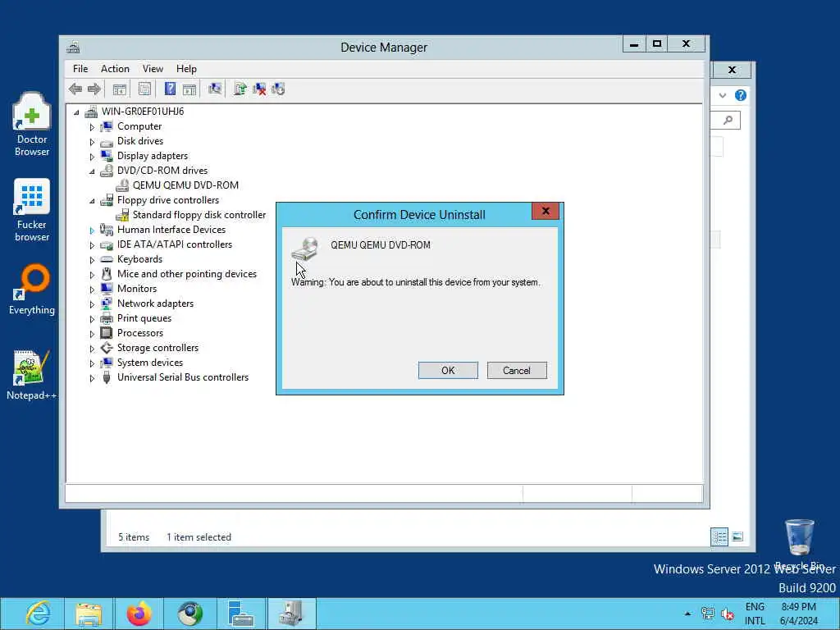Image resolution: width=840 pixels, height=630 pixels.
Task: Show hidden tray icons arrow
Action: click(687, 614)
